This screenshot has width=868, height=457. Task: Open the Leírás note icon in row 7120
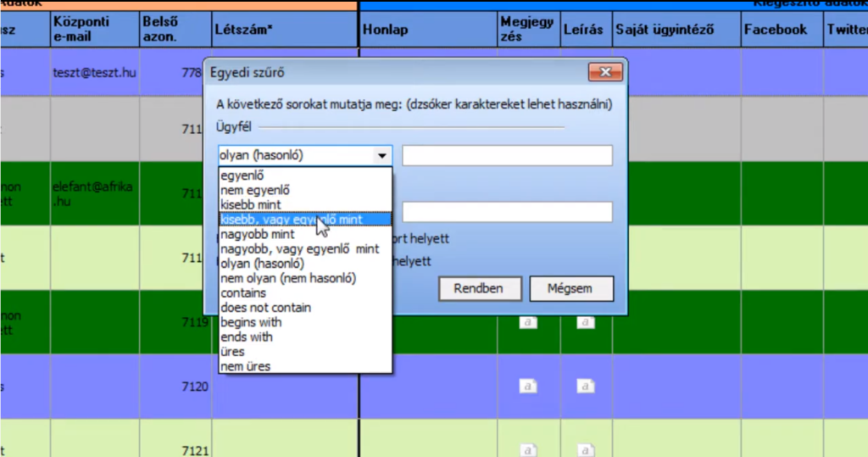pyautogui.click(x=584, y=386)
